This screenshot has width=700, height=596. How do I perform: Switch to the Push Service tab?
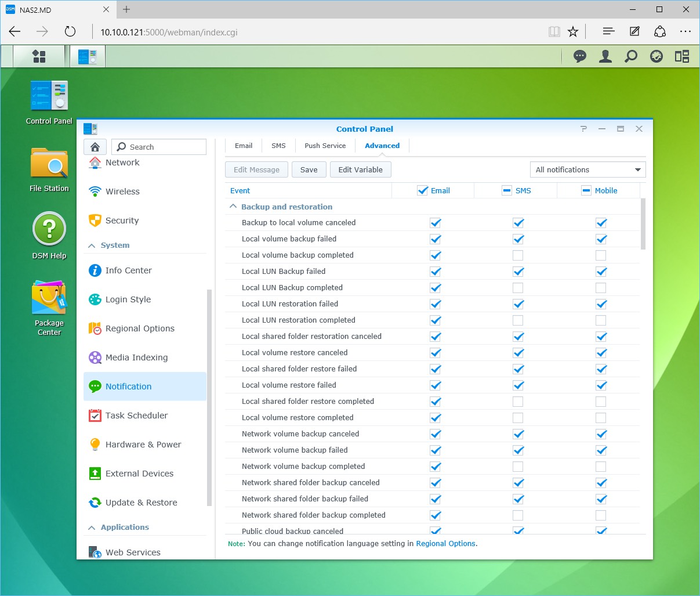[x=325, y=146]
